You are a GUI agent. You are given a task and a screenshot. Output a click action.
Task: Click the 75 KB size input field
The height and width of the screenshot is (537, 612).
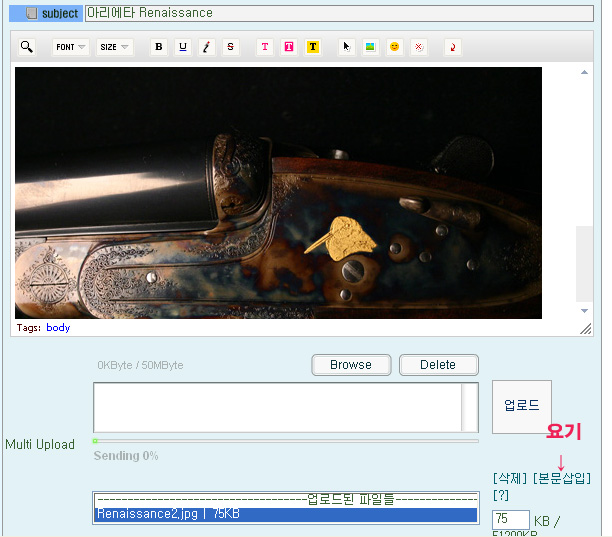(510, 520)
